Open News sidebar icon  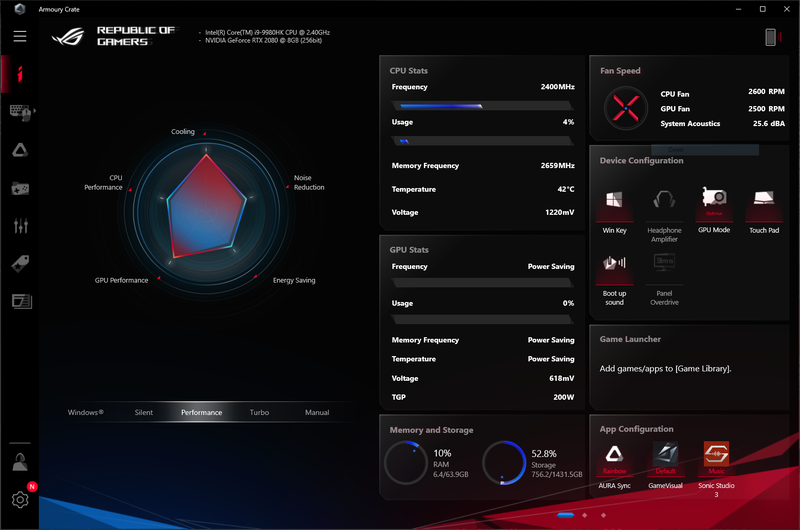[21, 301]
